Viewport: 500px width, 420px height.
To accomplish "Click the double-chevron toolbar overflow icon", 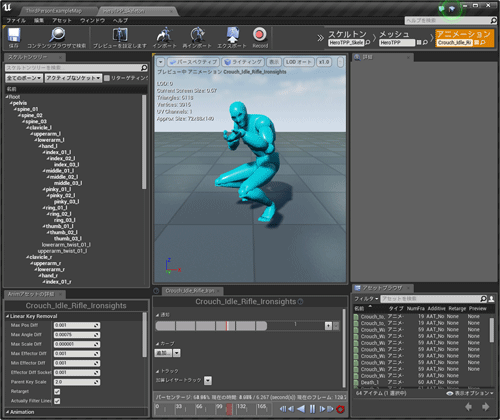I will point(320,38).
